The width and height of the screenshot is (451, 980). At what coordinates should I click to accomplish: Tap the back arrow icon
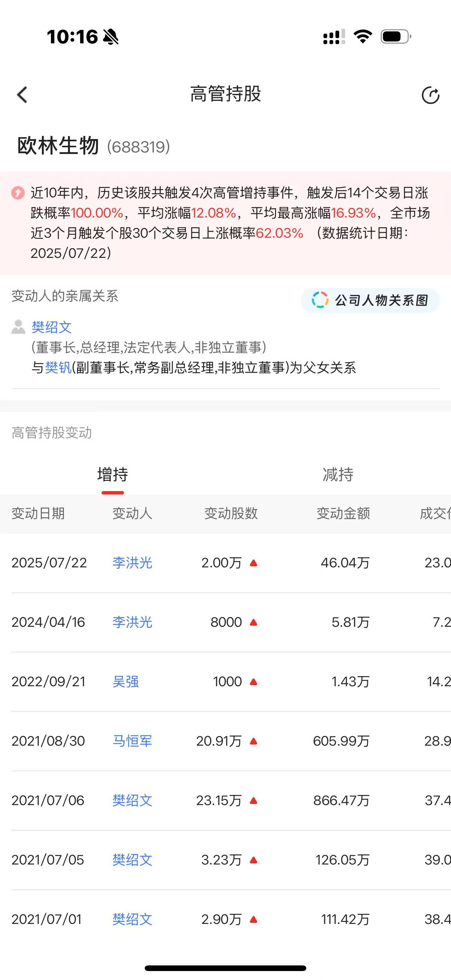[x=22, y=95]
